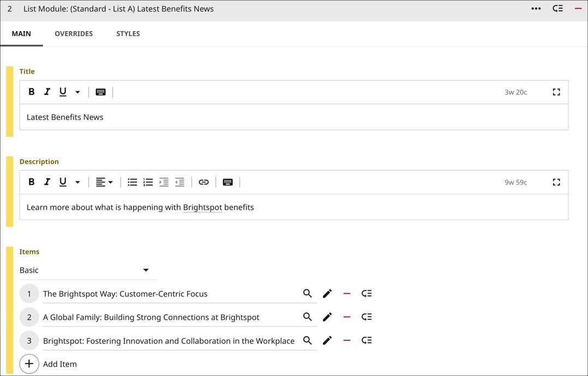
Task: Click the number 2 item handle
Action: coord(29,317)
